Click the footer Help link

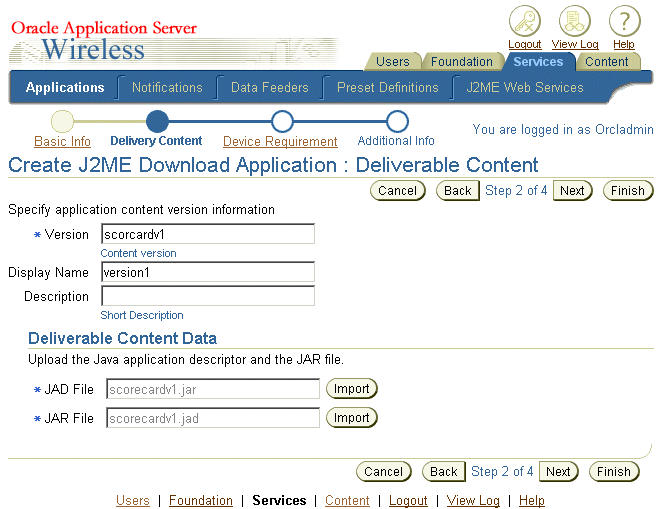click(x=531, y=500)
